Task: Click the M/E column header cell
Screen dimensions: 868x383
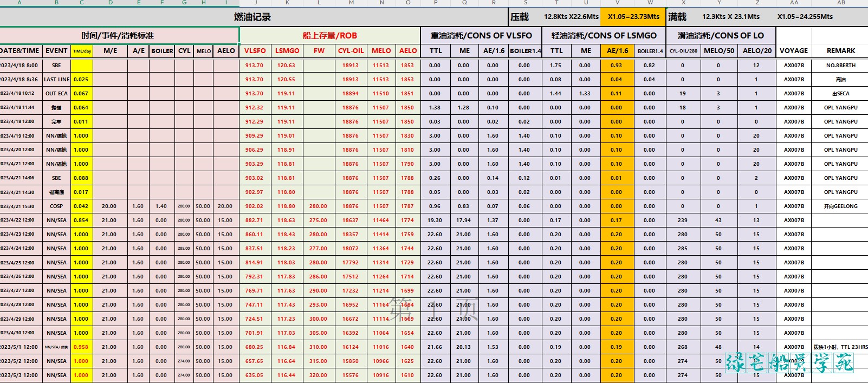Action: click(111, 51)
